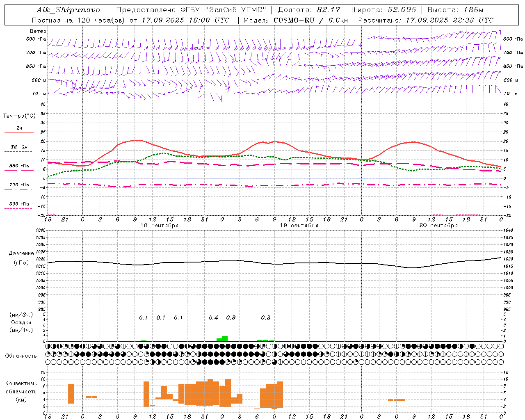
Task: Click the Td 2м dew point legend entry
Action: (x=19, y=147)
